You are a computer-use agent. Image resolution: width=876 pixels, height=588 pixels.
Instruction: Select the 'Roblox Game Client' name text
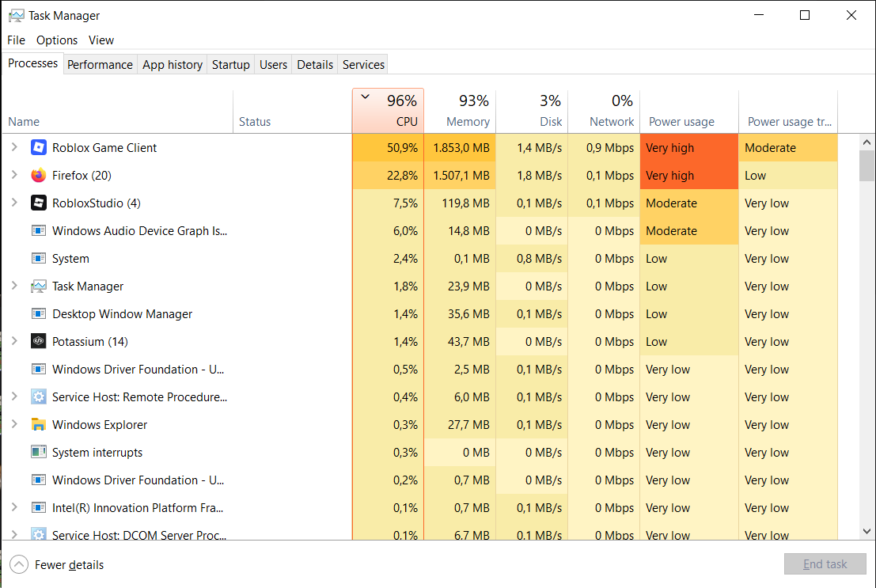(104, 147)
